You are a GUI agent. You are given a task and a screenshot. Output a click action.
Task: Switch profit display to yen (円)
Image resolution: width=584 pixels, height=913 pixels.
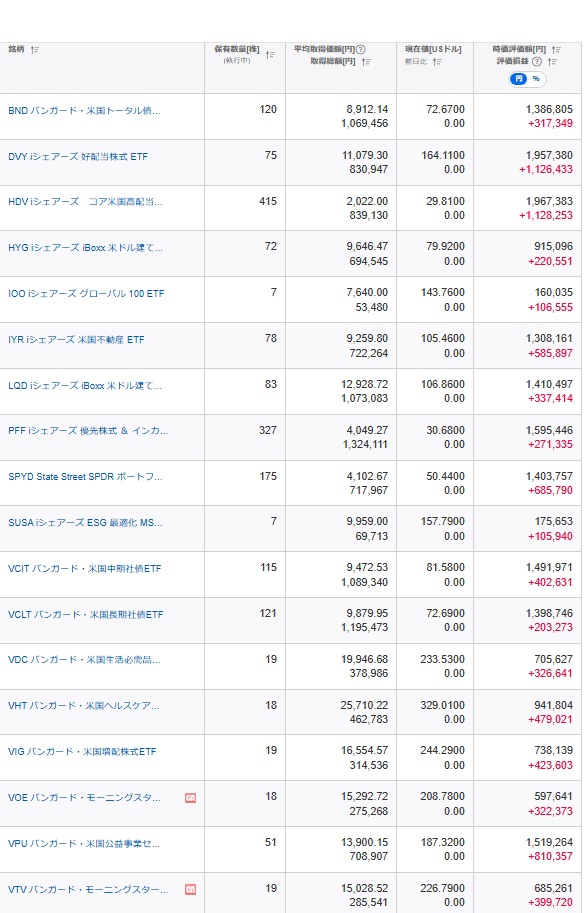(x=519, y=79)
